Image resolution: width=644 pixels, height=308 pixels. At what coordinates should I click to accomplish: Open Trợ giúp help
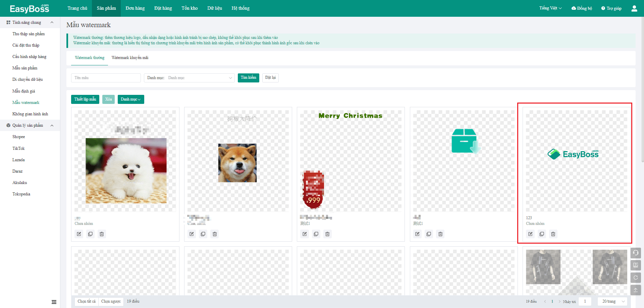tap(611, 8)
